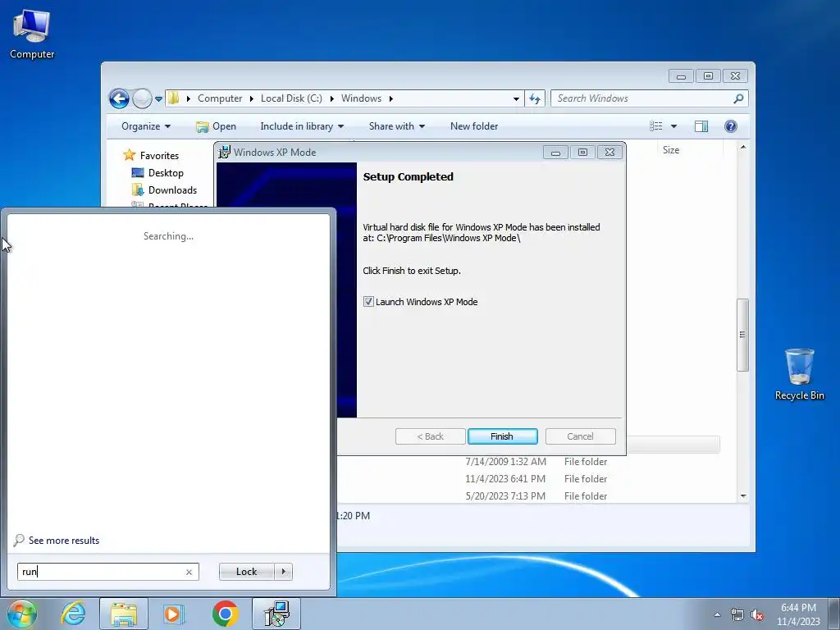Expand the arrow after Computer in the breadcrumb

(251, 98)
